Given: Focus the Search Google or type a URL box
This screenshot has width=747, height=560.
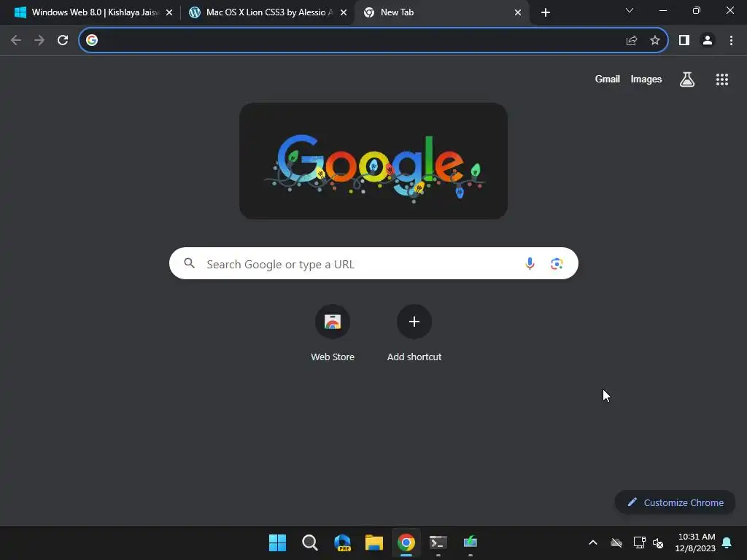Looking at the screenshot, I should pos(373,263).
